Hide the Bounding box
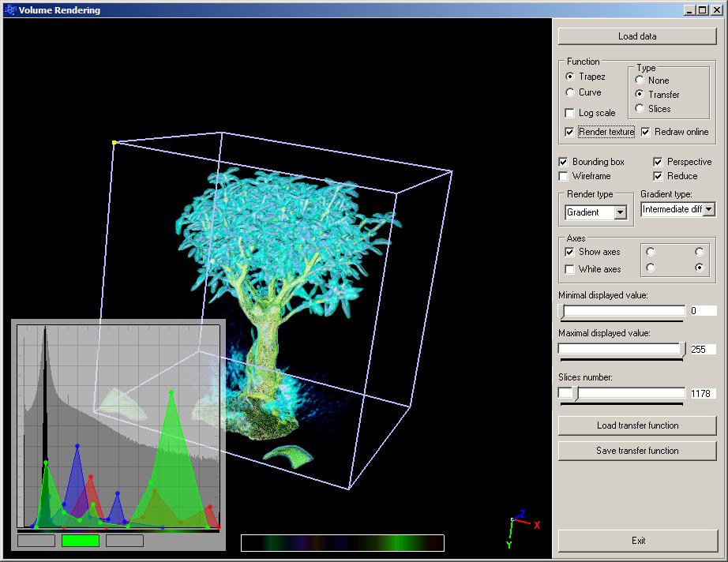 tap(563, 162)
